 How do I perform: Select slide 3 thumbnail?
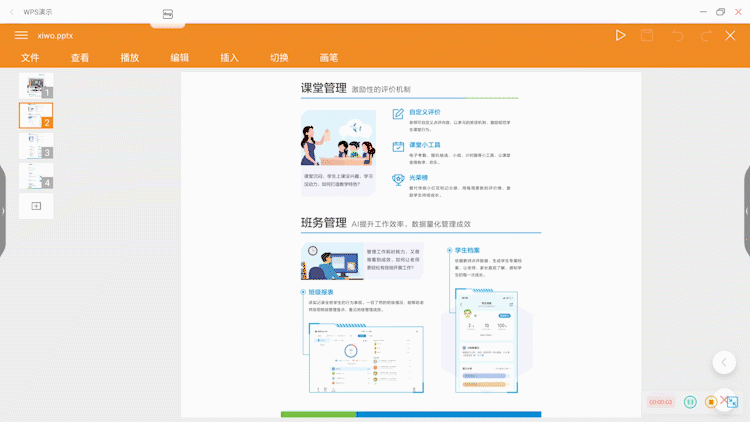[36, 146]
